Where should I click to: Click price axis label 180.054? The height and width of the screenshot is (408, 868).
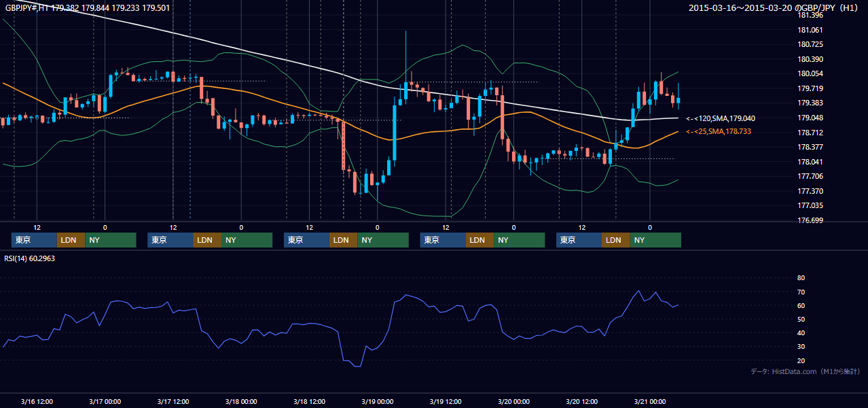(x=810, y=73)
